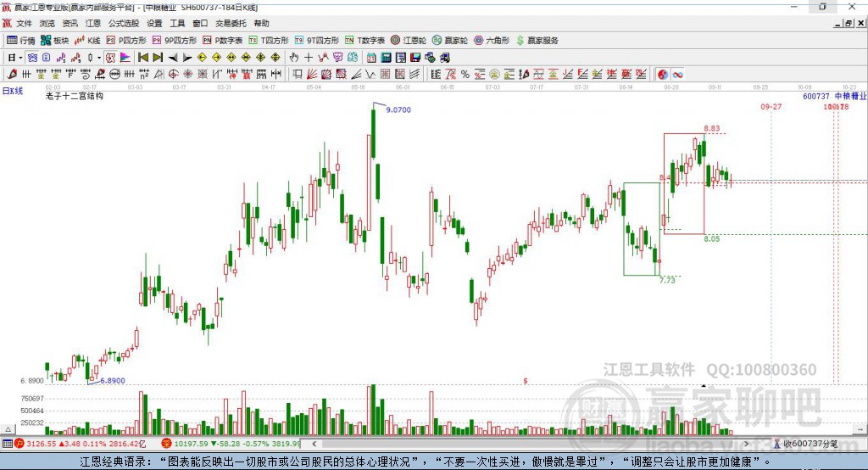Click the 7.73 price level label
Viewport: 868px width, 470px height.
(667, 281)
